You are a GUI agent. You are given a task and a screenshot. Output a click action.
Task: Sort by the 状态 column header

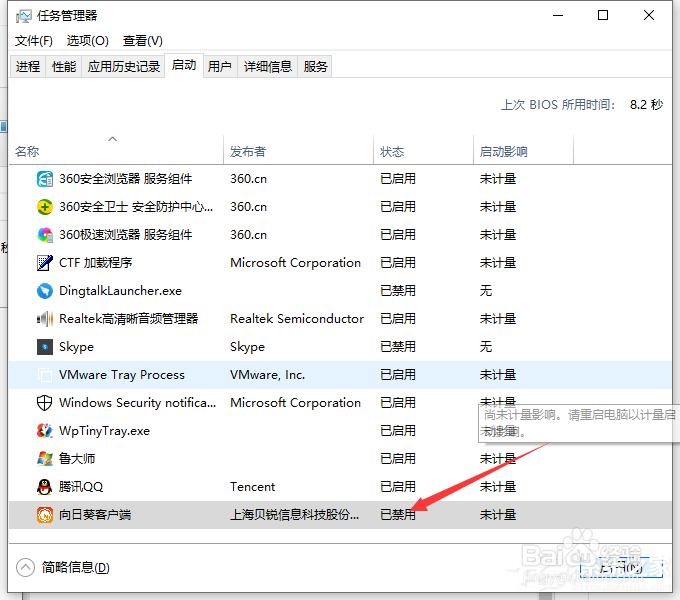(423, 150)
